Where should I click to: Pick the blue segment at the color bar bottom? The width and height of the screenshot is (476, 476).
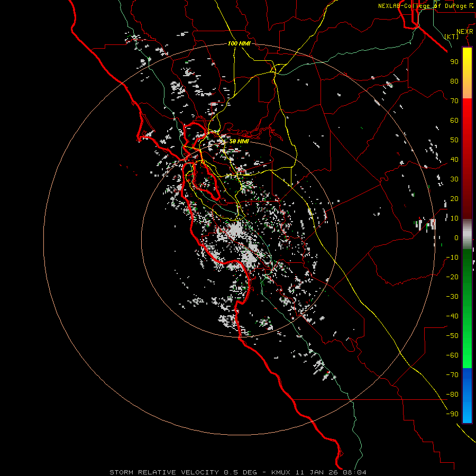coord(467,396)
